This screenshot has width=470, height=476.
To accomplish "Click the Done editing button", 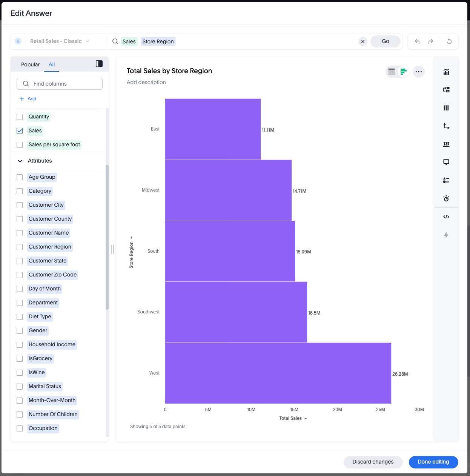I will [x=433, y=462].
